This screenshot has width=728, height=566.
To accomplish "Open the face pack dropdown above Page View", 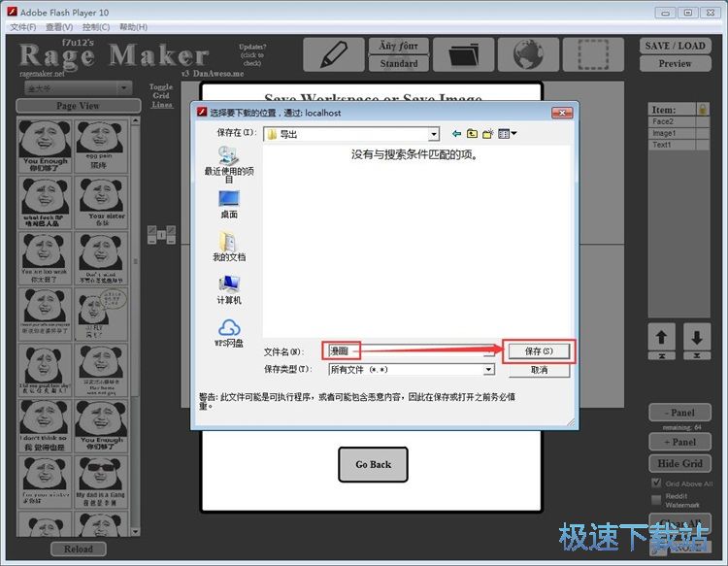I will (79, 87).
